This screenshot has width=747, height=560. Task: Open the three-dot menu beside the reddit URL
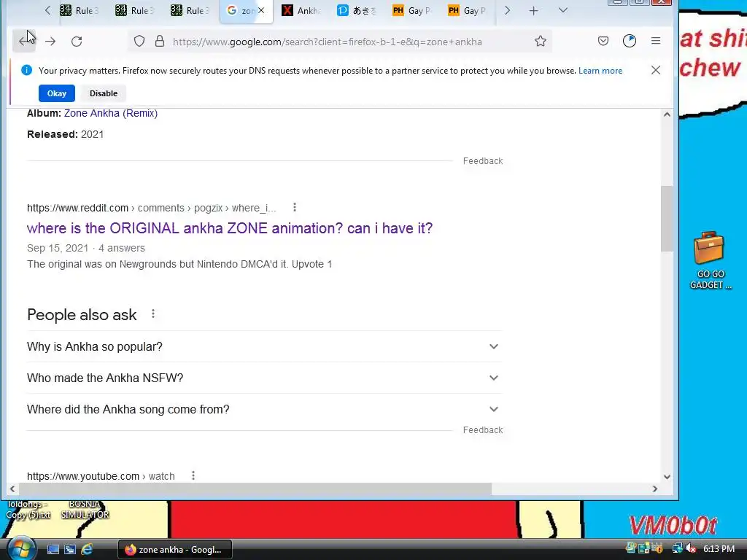tap(295, 208)
